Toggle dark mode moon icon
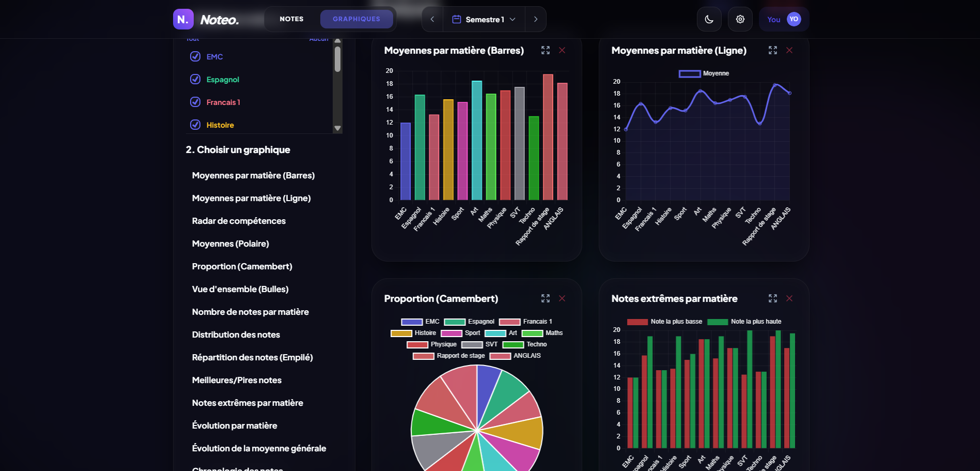This screenshot has height=471, width=980. (709, 19)
